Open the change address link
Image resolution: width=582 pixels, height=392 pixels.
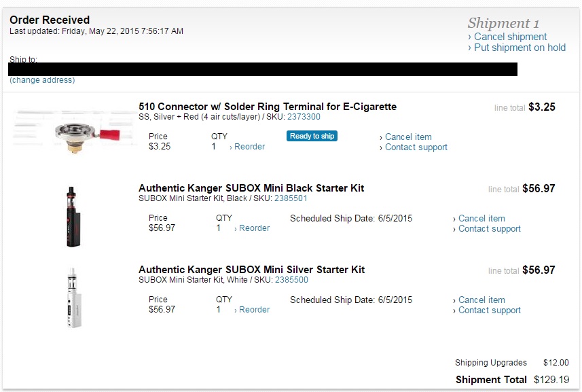(42, 80)
